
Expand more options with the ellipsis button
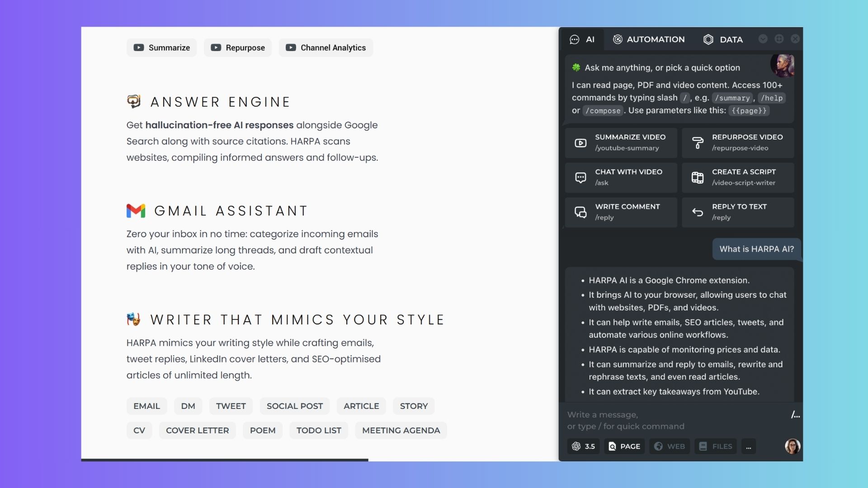[x=749, y=446]
